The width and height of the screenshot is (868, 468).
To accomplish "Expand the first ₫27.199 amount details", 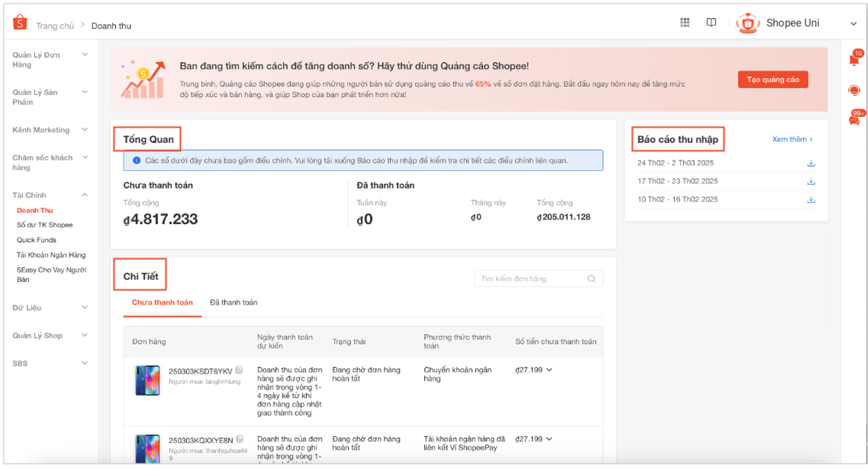I will click(x=549, y=370).
